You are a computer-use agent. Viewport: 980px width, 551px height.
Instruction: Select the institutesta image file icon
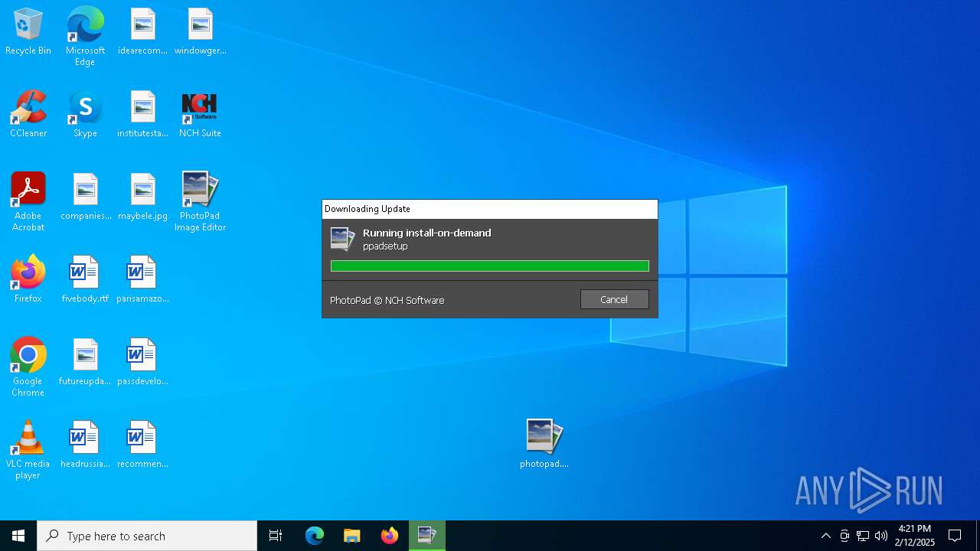[x=142, y=115]
